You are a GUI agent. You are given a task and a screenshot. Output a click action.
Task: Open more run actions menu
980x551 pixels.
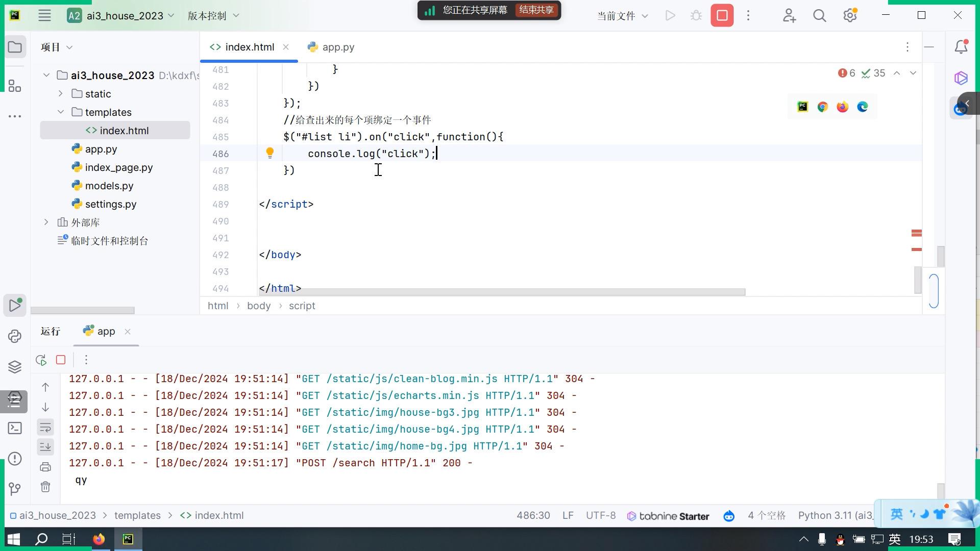tap(748, 15)
